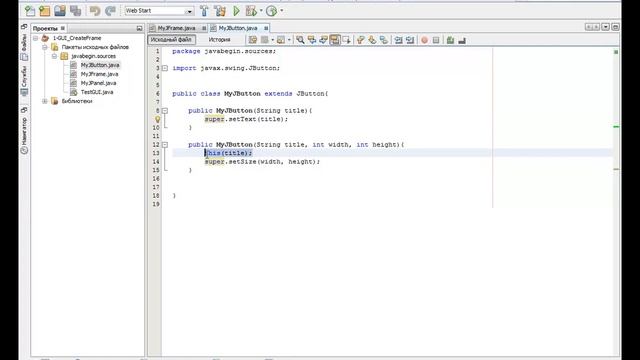Click the Last Edit editor toolbar icon

point(253,40)
